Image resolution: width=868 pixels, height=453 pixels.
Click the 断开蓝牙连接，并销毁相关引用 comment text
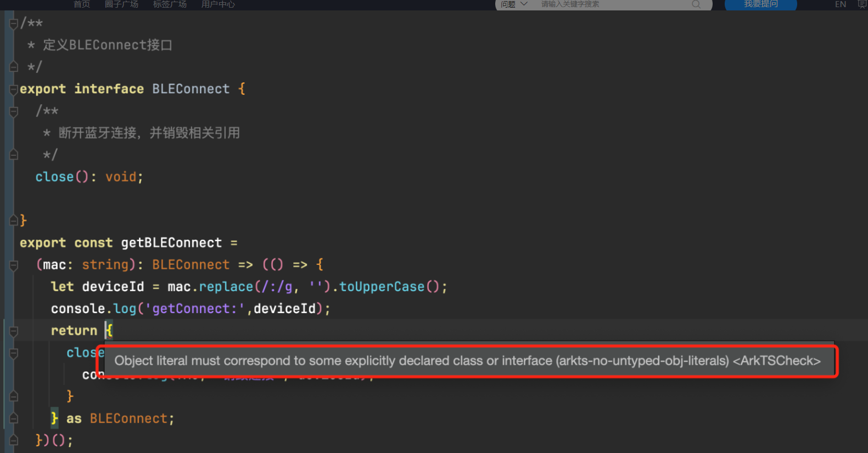[149, 133]
